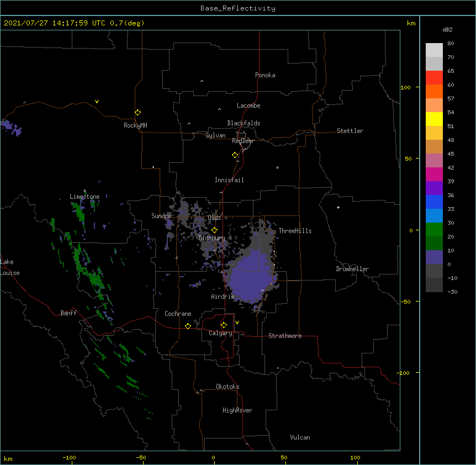This screenshot has height=465, width=476.
Task: Click the Strathmore label
Action: tap(285, 336)
